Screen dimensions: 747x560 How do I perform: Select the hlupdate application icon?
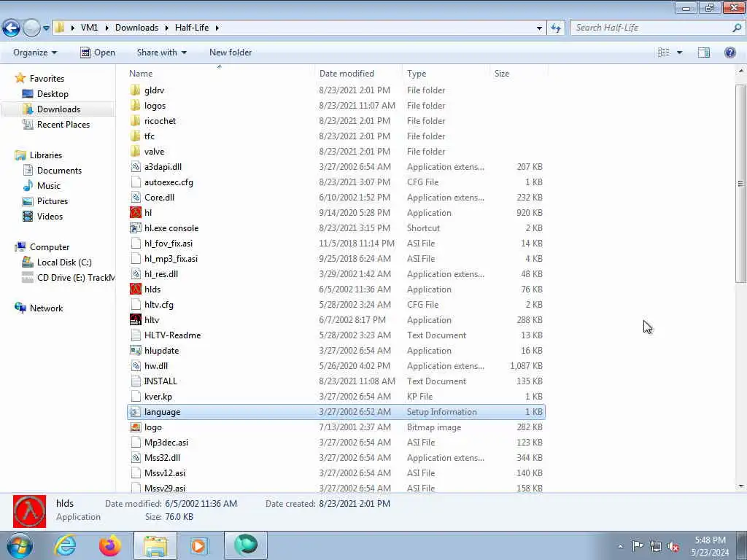pos(136,351)
